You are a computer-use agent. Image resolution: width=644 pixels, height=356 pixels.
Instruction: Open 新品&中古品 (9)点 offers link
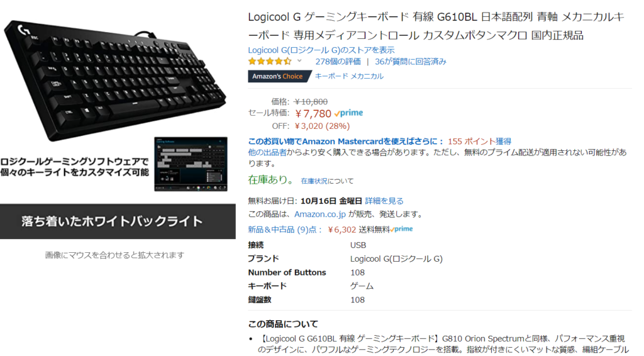coord(284,230)
